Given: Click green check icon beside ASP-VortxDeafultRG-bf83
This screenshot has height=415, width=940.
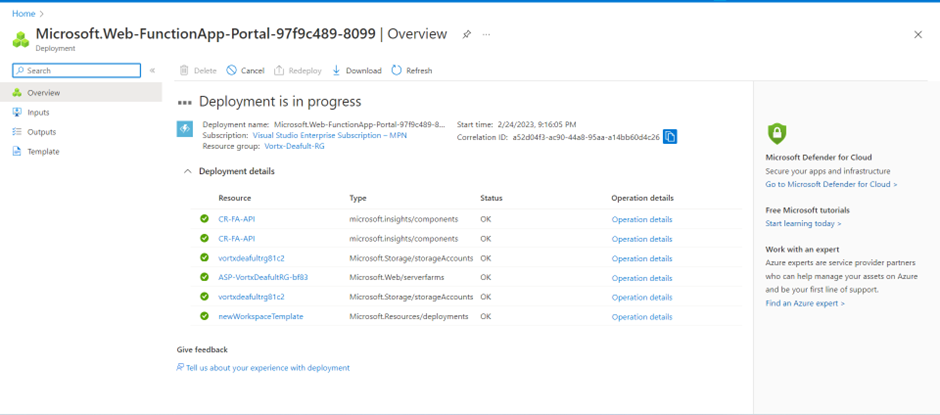Looking at the screenshot, I should point(204,277).
